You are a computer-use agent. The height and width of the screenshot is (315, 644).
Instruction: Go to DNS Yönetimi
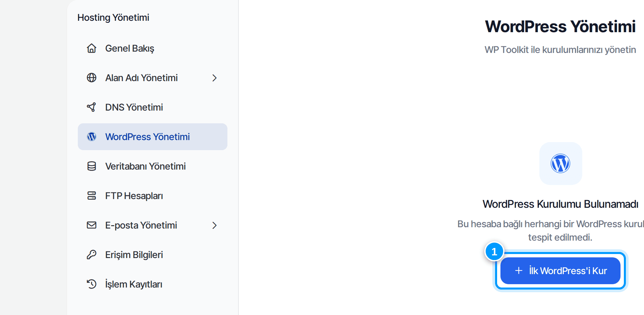coord(153,107)
